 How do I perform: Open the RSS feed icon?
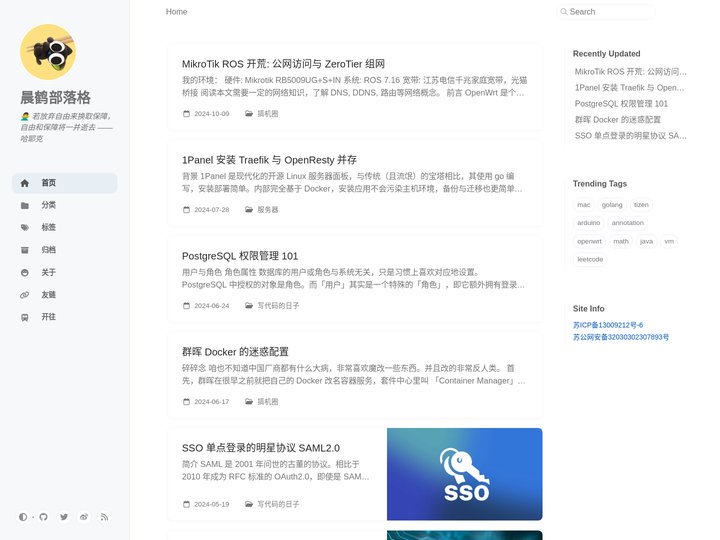104,517
